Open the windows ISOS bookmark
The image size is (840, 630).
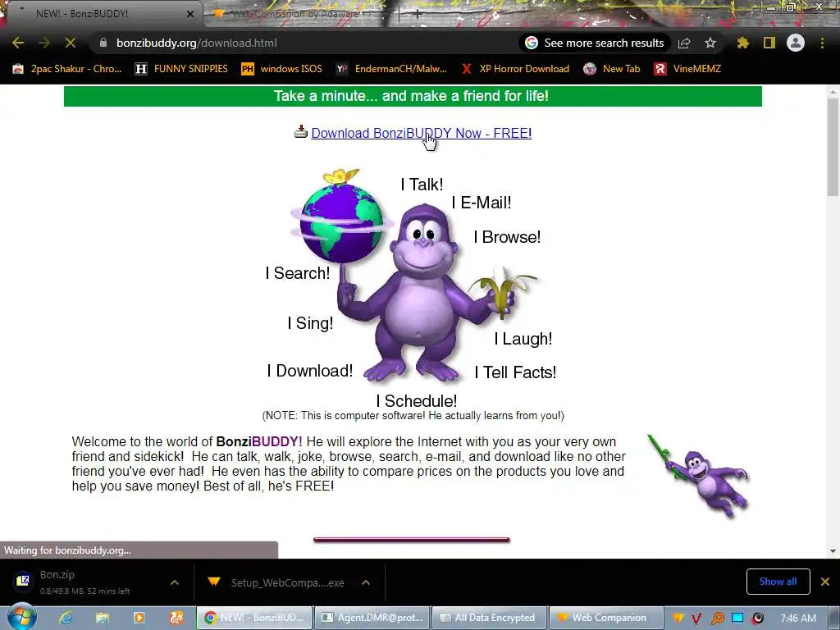click(282, 69)
